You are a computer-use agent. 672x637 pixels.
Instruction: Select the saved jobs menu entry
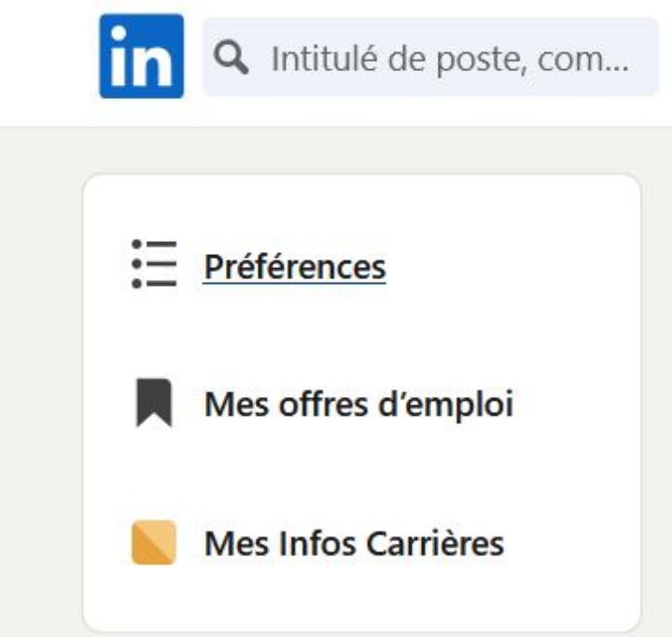click(358, 405)
